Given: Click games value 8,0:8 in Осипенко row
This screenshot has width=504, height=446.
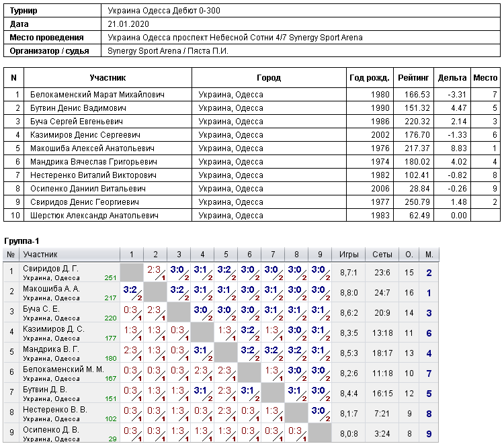Looking at the screenshot, I should pos(349,434).
